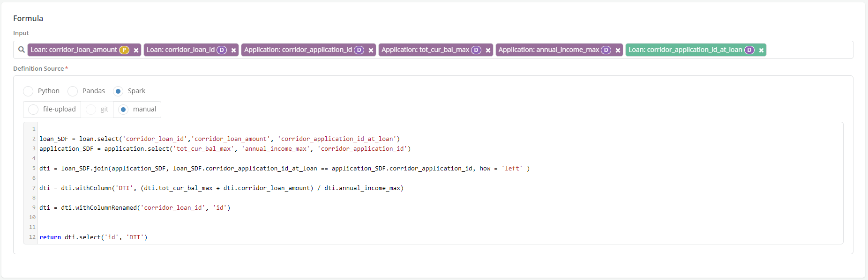Remove the Loan: corridor_loan_amount tag
Viewport: 868px width, 280px height.
click(x=136, y=50)
